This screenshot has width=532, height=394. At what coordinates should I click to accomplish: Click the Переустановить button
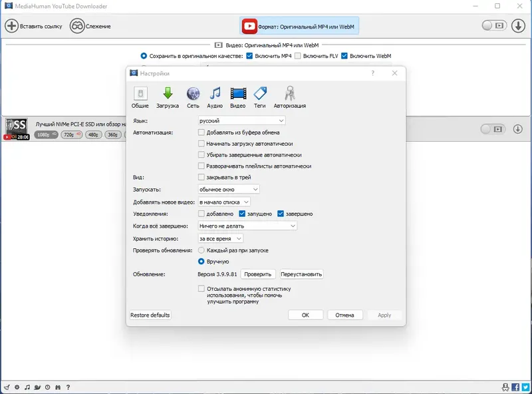pos(301,274)
